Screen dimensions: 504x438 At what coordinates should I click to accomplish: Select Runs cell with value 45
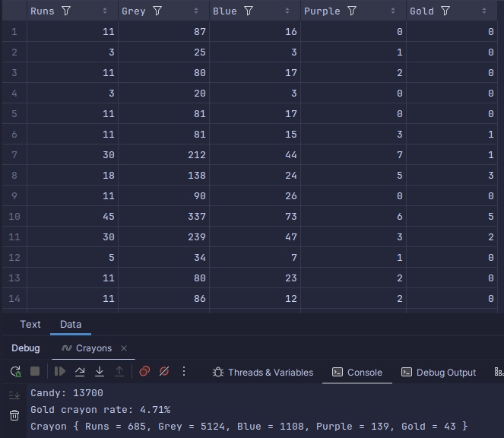point(73,217)
